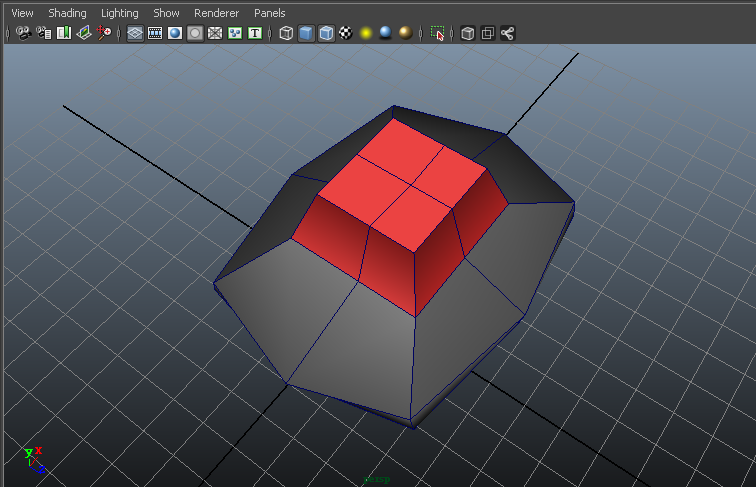Image resolution: width=756 pixels, height=487 pixels.
Task: Click the Select Camera icon
Action: [24, 33]
